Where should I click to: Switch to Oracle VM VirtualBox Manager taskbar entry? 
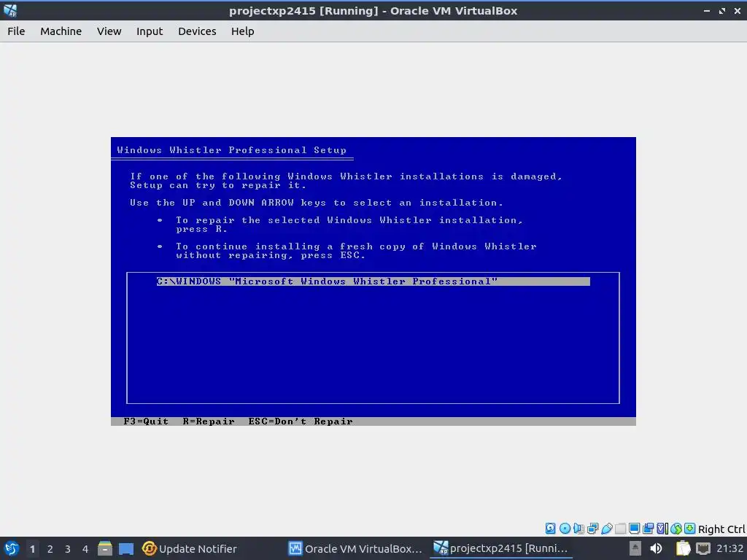click(x=355, y=548)
